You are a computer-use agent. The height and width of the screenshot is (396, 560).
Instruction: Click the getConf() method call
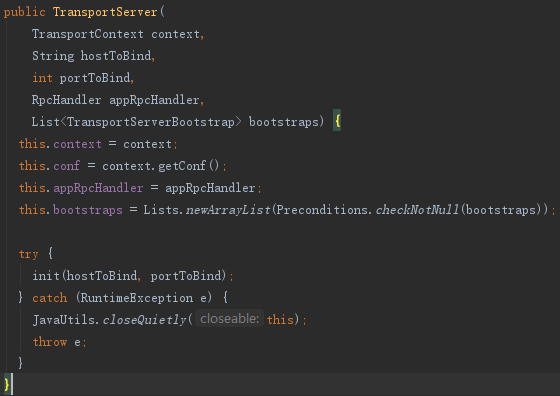coord(189,166)
